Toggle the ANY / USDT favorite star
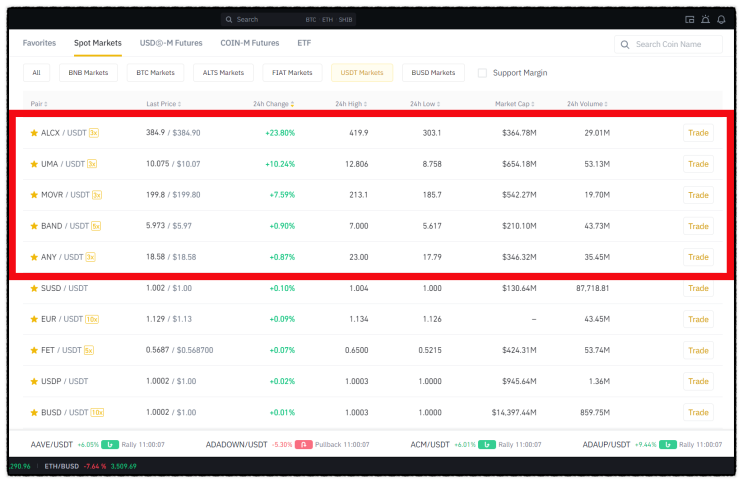The image size is (743, 483). (34, 257)
